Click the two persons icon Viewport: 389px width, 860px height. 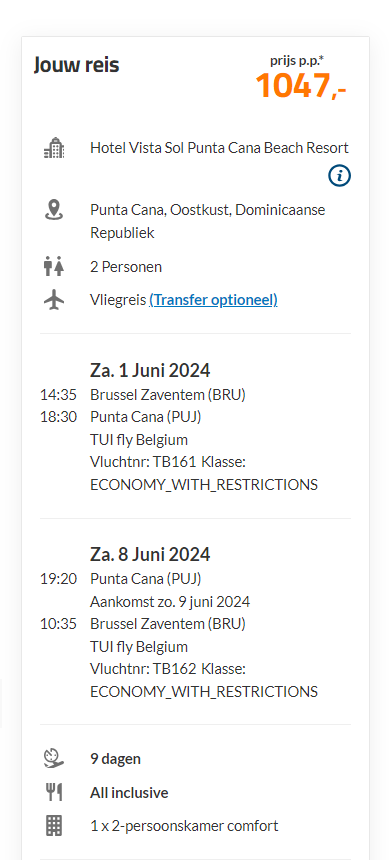(x=54, y=267)
